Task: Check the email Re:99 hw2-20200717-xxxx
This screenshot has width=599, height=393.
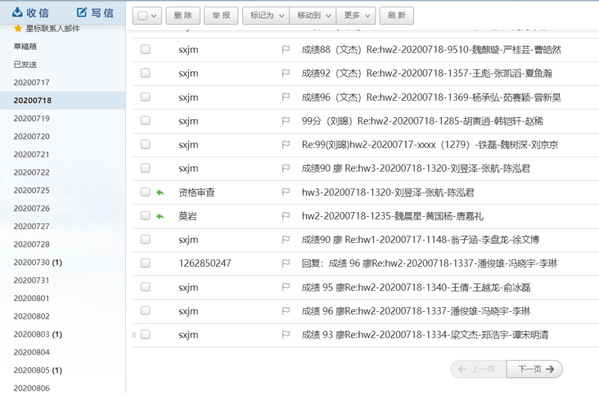Action: [x=145, y=144]
